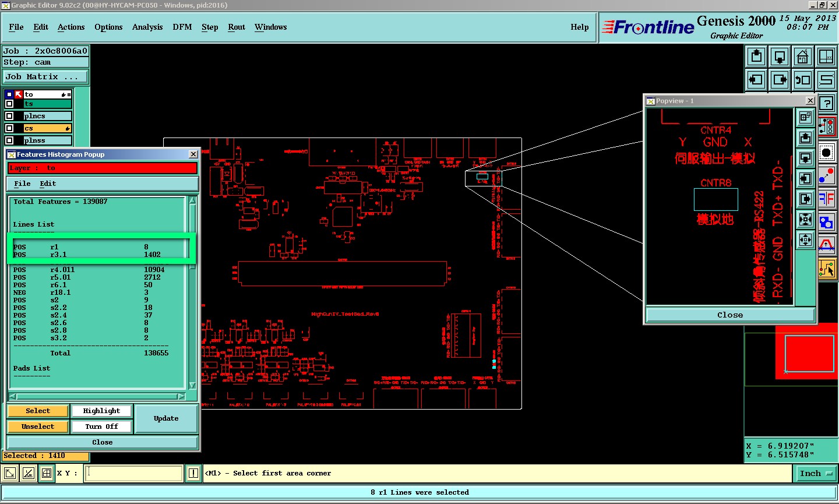
Task: Click the Update button
Action: click(x=166, y=418)
